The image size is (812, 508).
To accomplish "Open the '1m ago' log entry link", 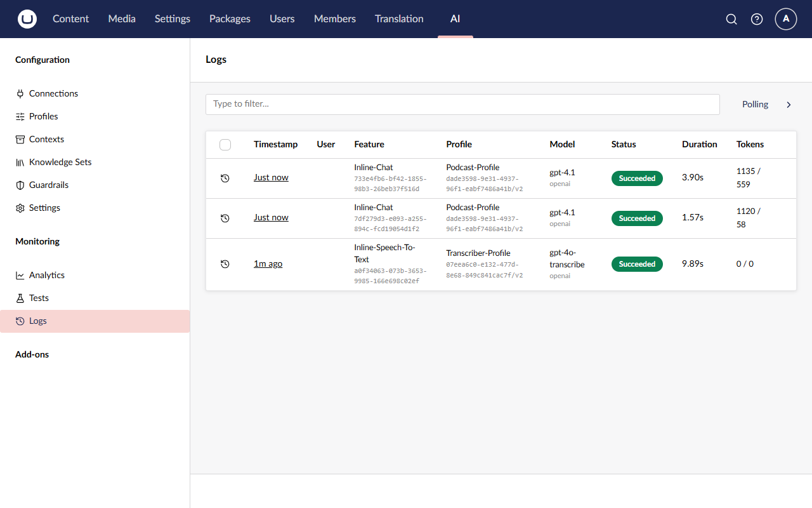I will pos(268,264).
